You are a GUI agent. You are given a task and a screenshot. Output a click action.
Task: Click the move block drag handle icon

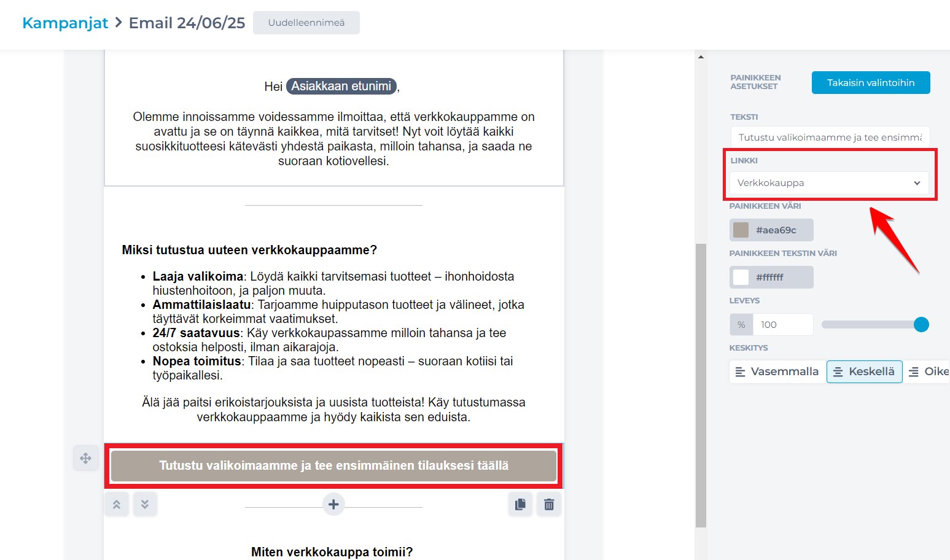click(86, 458)
